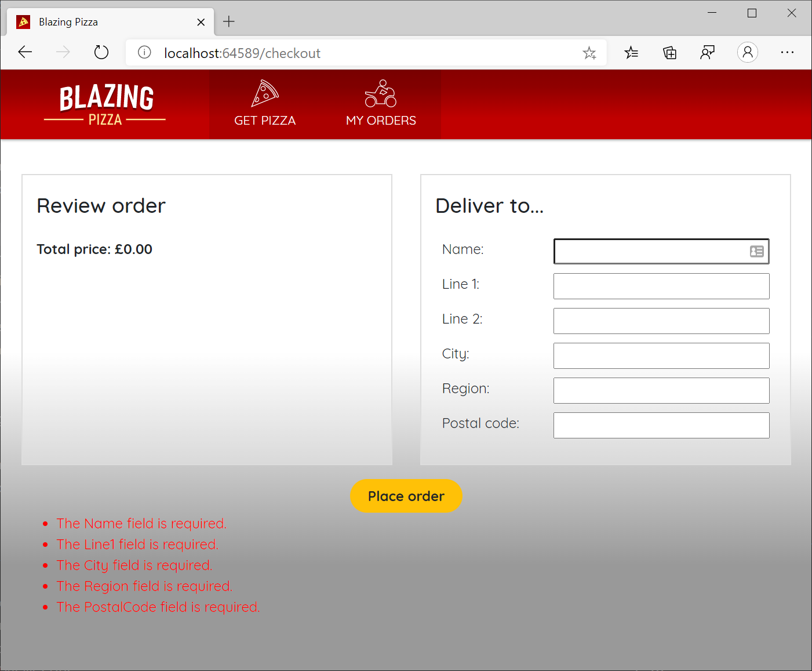
Task: Click 'The City field is required.' error
Action: click(x=134, y=565)
